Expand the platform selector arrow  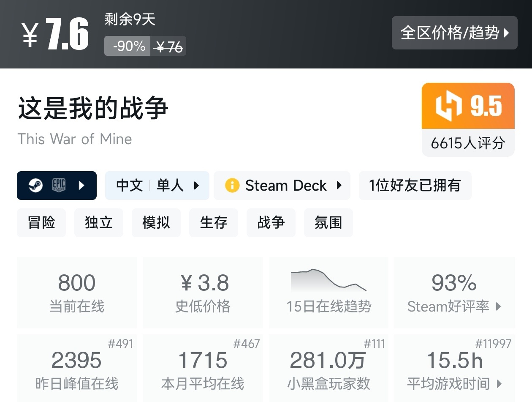point(82,185)
